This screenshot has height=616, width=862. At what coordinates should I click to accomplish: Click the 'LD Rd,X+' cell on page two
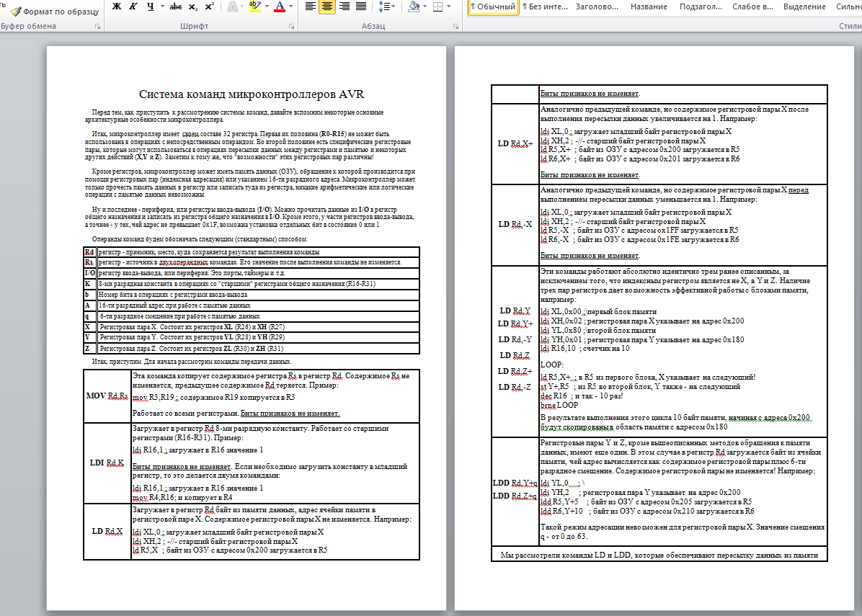[515, 143]
